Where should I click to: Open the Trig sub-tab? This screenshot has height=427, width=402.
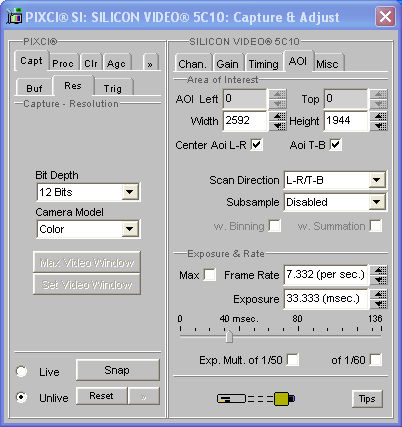click(x=113, y=88)
